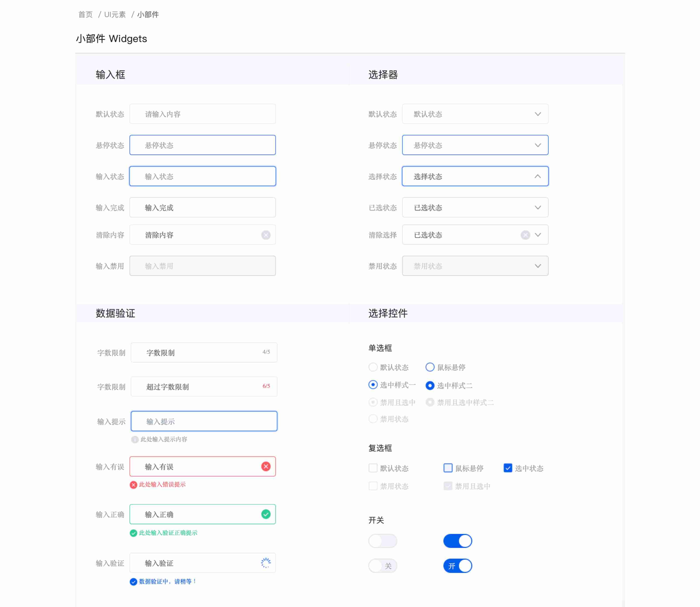The width and height of the screenshot is (700, 607).
Task: Click the info icon beside 此处输入提示内容
Action: point(135,439)
